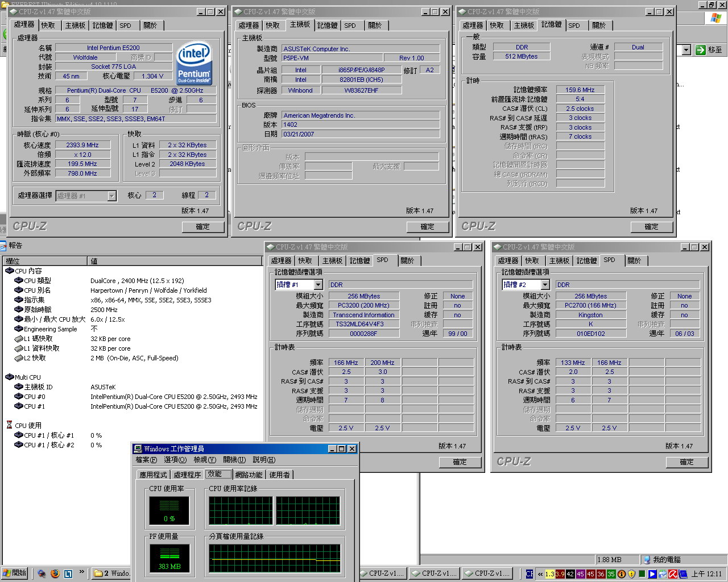Click the chip icon beside CPU 類型

tap(18, 280)
